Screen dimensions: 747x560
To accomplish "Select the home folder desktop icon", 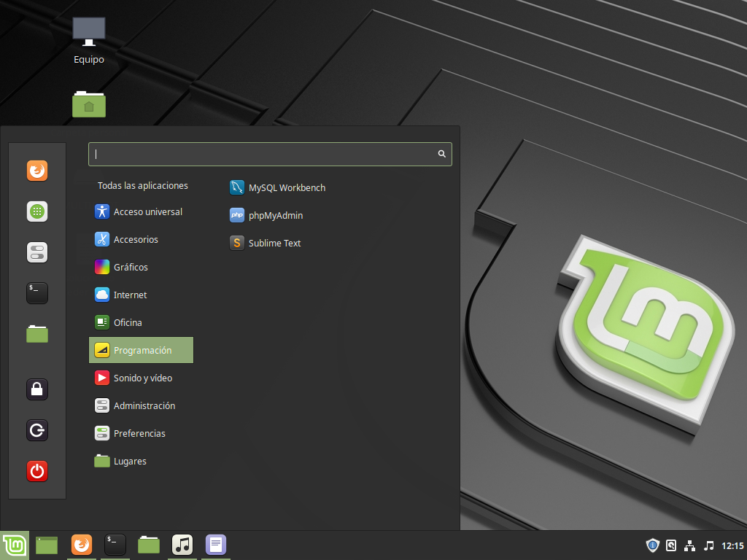I will click(x=88, y=104).
